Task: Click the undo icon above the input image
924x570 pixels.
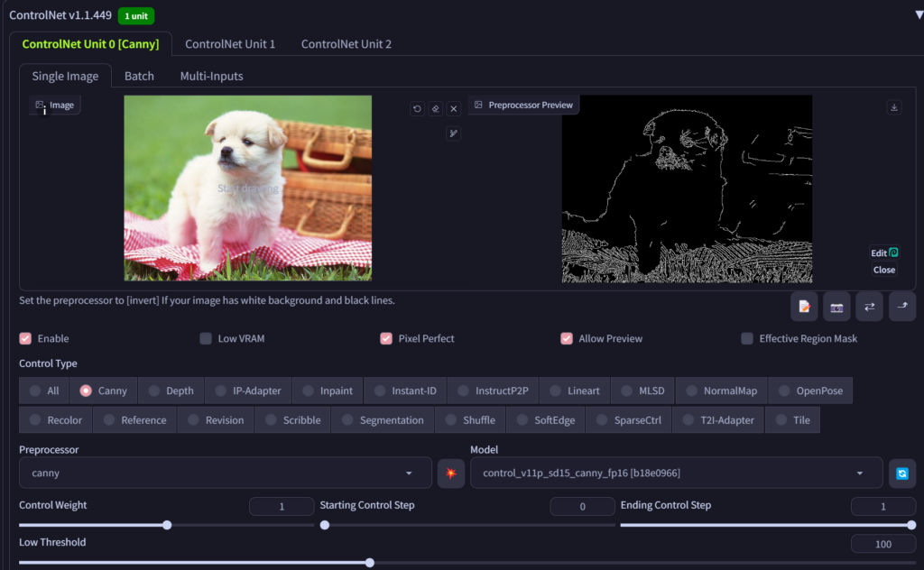Action: (x=417, y=109)
